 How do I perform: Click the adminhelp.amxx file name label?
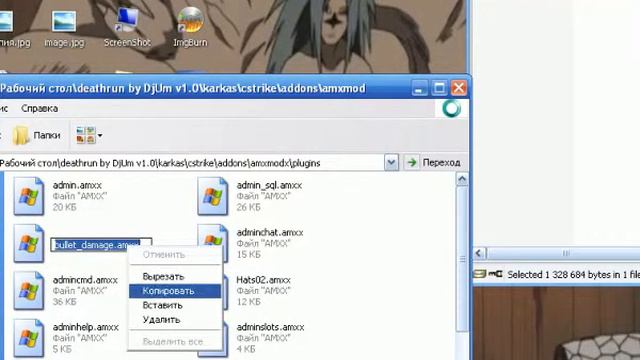click(x=86, y=327)
